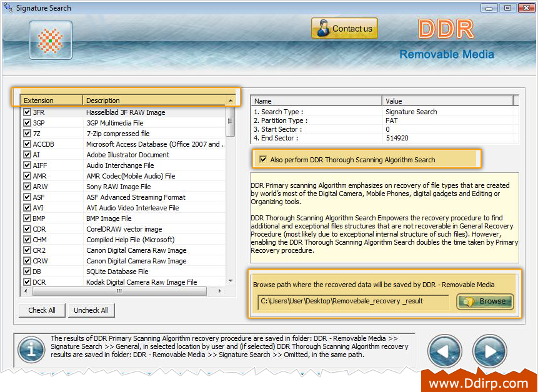Click the horizontal scroll right arrow

click(219, 291)
